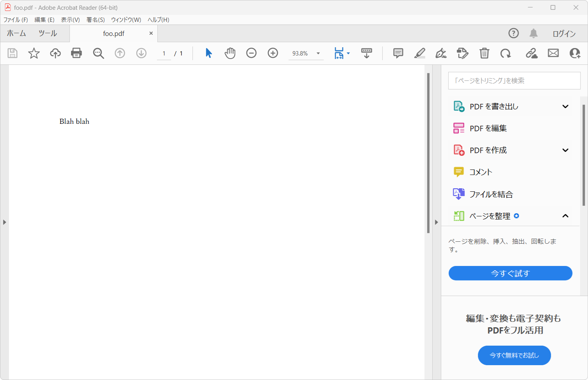Screen dimensions: 588x380
Task: Zoom out with the minus circle icon
Action: 251,53
